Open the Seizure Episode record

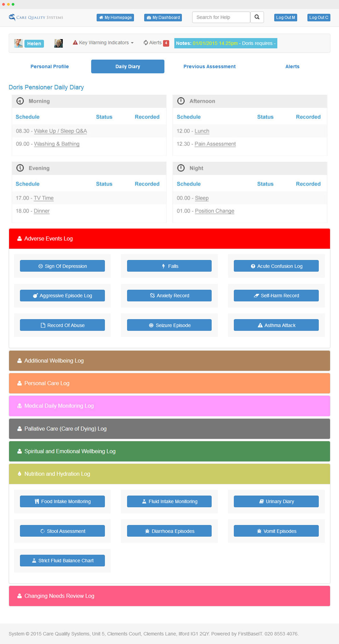tap(169, 325)
